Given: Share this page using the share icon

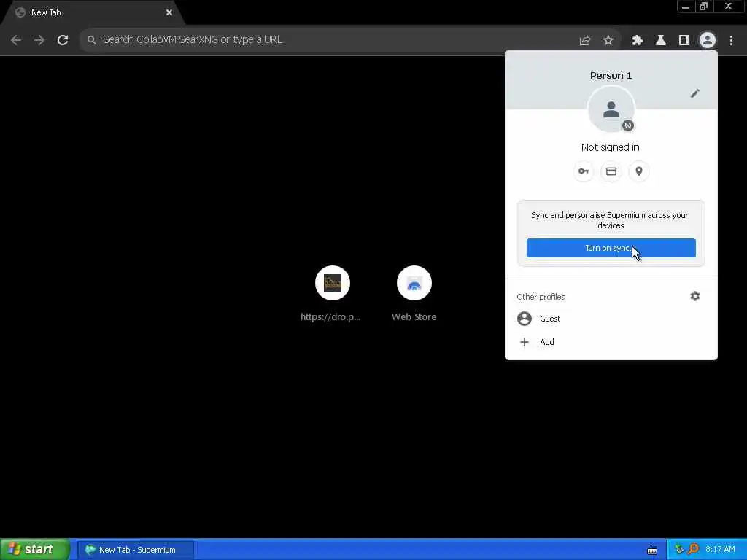Looking at the screenshot, I should (x=584, y=41).
